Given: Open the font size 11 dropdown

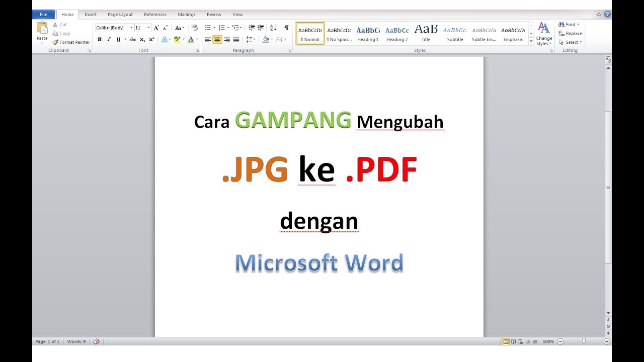Looking at the screenshot, I should (x=148, y=28).
